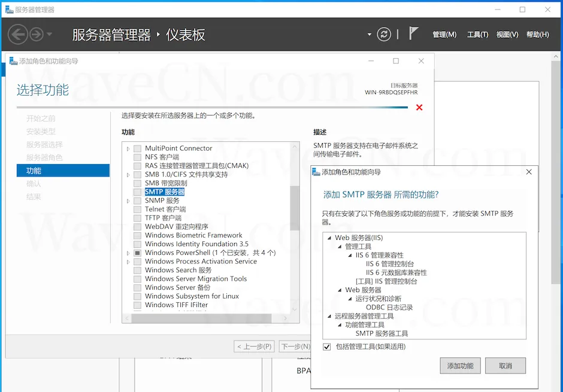The width and height of the screenshot is (563, 392).
Task: Click the 添加功能 button
Action: [461, 366]
